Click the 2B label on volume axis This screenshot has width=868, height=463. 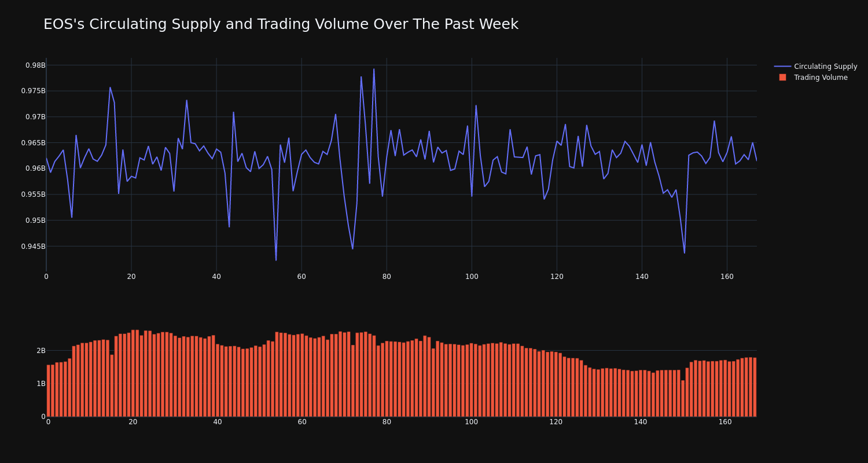41,351
